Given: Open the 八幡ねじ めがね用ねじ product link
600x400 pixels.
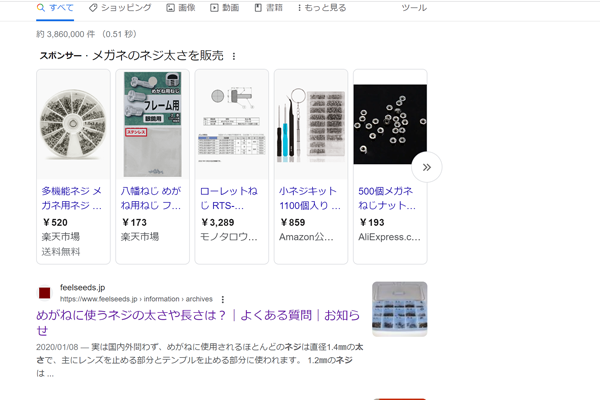Looking at the screenshot, I should click(151, 198).
